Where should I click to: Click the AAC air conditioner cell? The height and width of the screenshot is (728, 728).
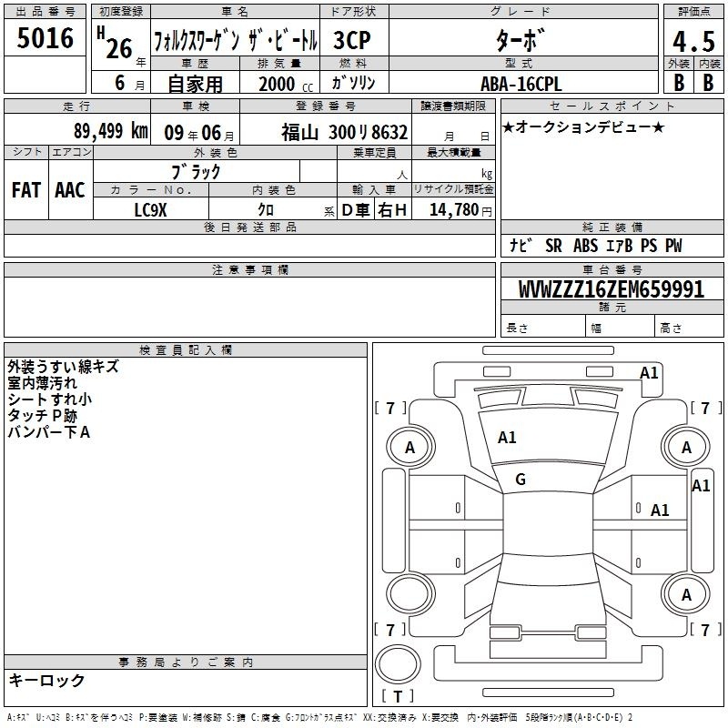tap(70, 189)
